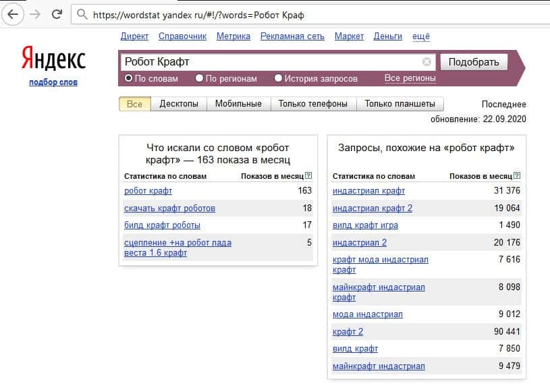Image resolution: width=550 pixels, height=392 pixels.
Task: Reload the page with the refresh icon
Action: coord(57,13)
